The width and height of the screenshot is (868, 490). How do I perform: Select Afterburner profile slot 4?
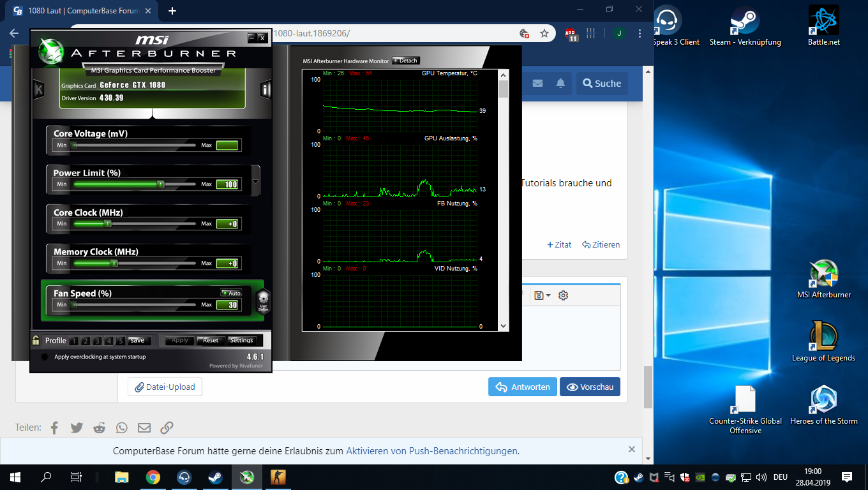point(109,341)
